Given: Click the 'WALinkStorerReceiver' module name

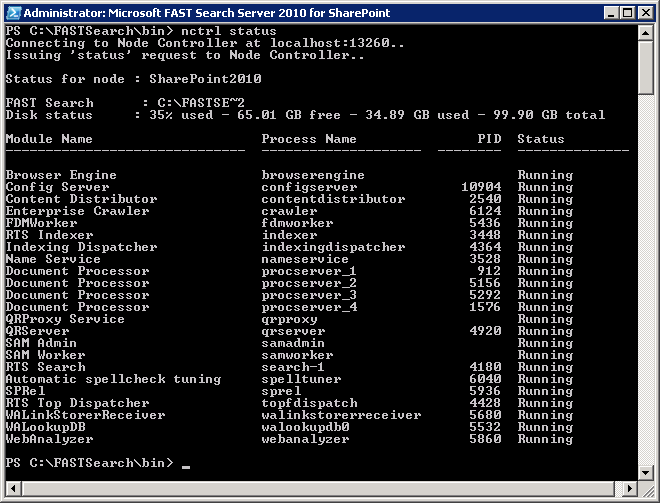Looking at the screenshot, I should click(x=85, y=415).
